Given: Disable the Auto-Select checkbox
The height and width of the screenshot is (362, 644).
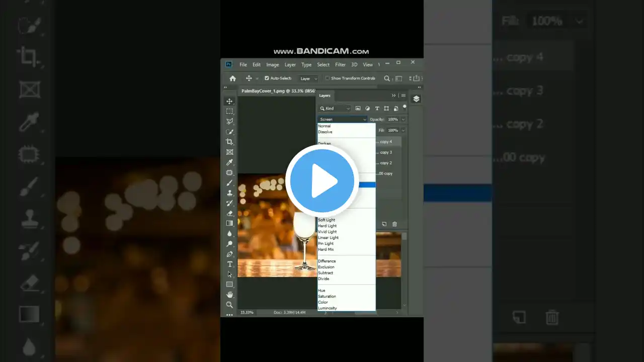Looking at the screenshot, I should click(x=267, y=78).
